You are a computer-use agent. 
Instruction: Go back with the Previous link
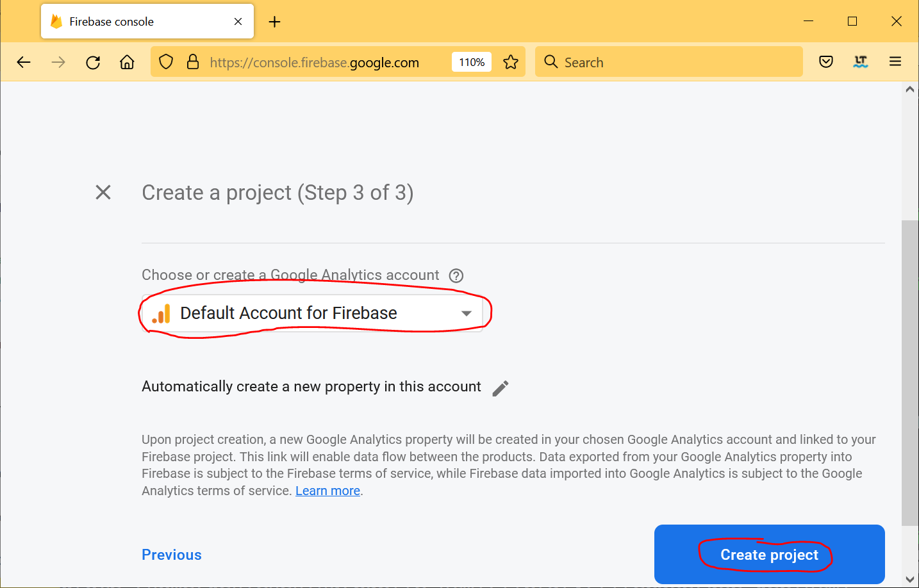click(x=172, y=555)
